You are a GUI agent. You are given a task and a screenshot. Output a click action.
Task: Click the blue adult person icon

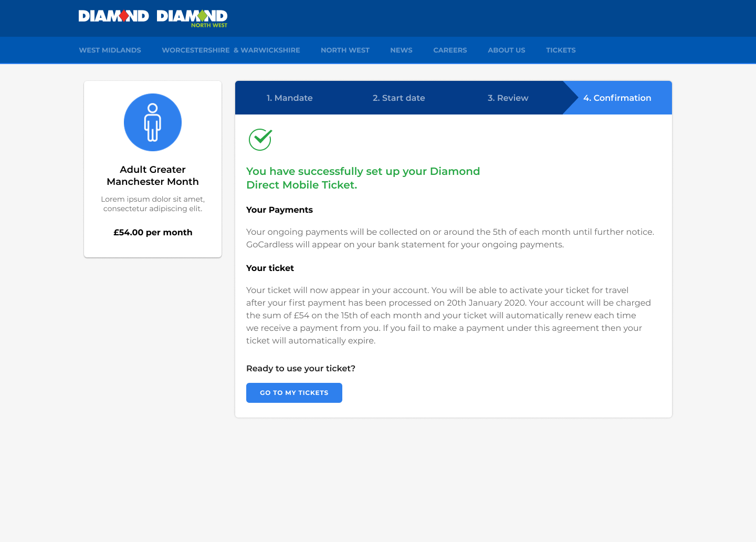coord(153,122)
